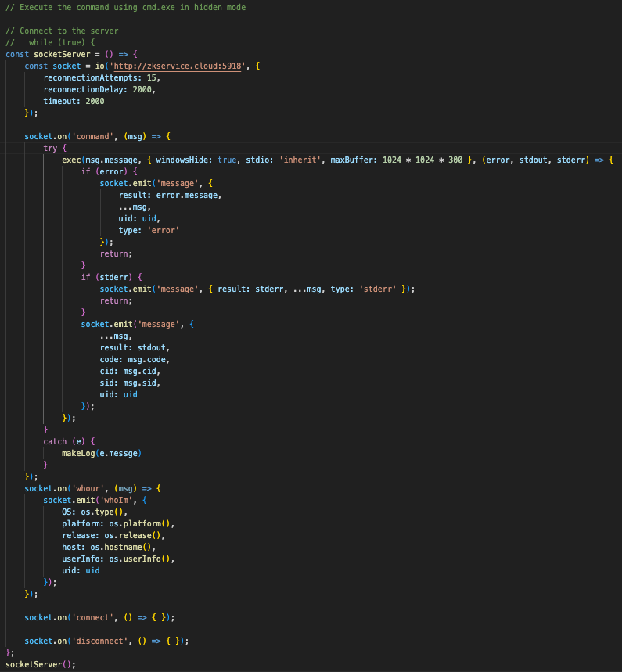
Task: Click the 'reconnectionAttempts: 15,' line
Action: 102,77
